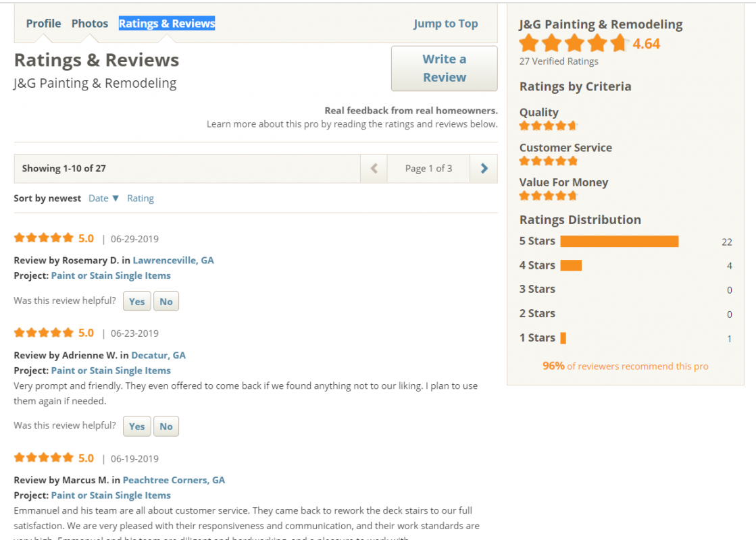The image size is (756, 540).
Task: Go to the previous reviews page arrow
Action: coord(374,169)
